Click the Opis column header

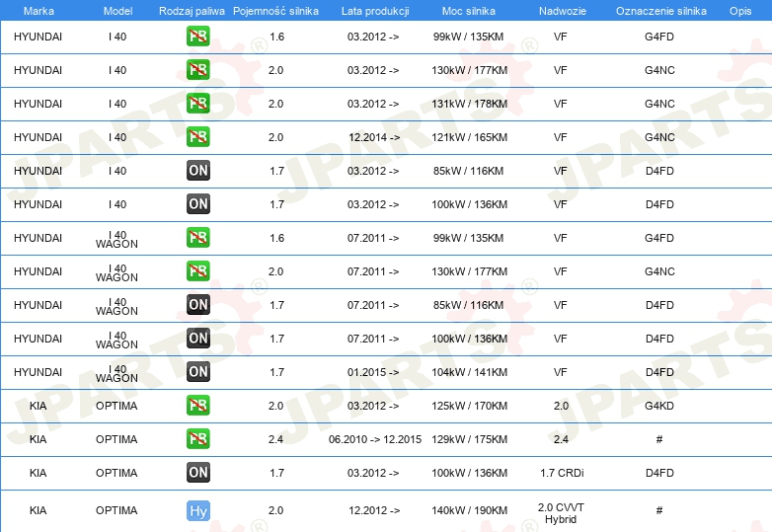click(x=740, y=11)
